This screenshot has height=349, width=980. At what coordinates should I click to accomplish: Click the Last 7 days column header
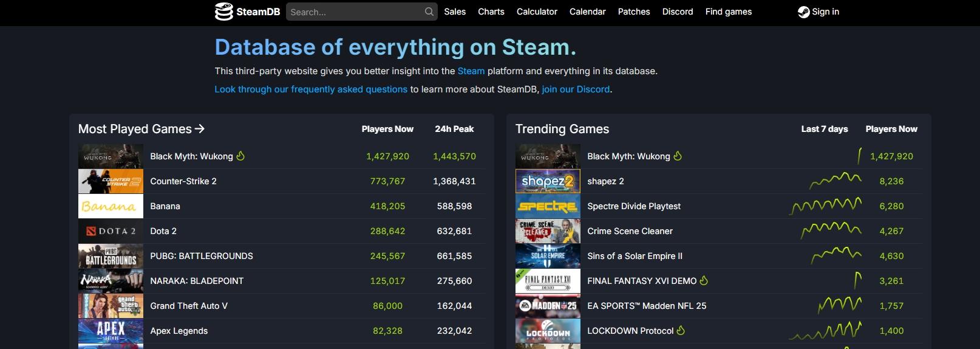tap(825, 129)
